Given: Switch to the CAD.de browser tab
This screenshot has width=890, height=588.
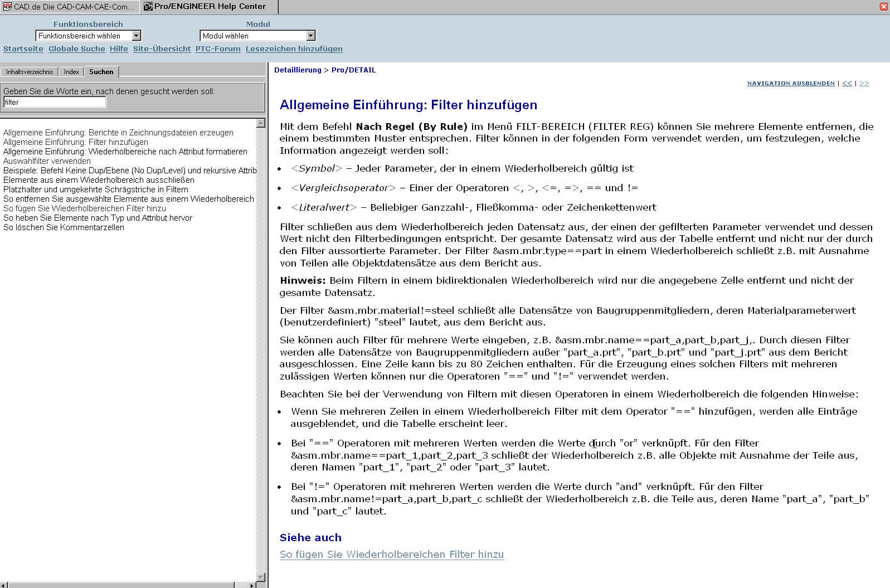Looking at the screenshot, I should (70, 7).
